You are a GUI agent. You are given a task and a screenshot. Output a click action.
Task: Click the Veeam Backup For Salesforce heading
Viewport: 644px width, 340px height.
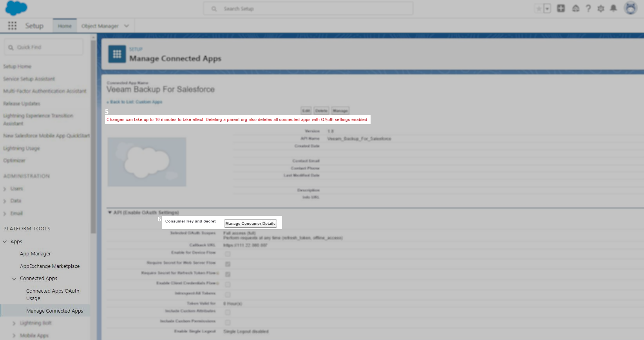coord(161,90)
